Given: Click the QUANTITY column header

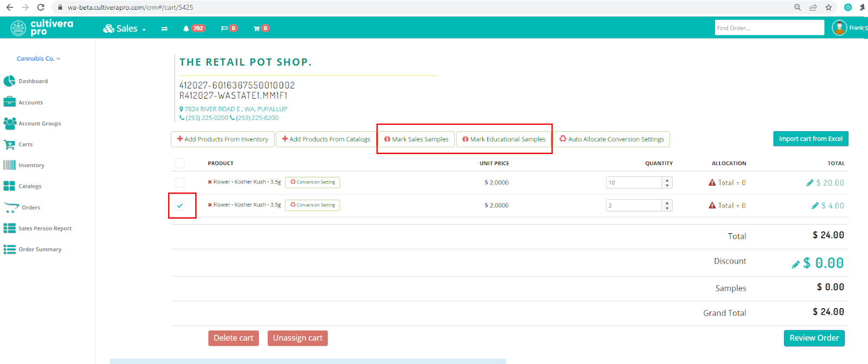Looking at the screenshot, I should [659, 163].
